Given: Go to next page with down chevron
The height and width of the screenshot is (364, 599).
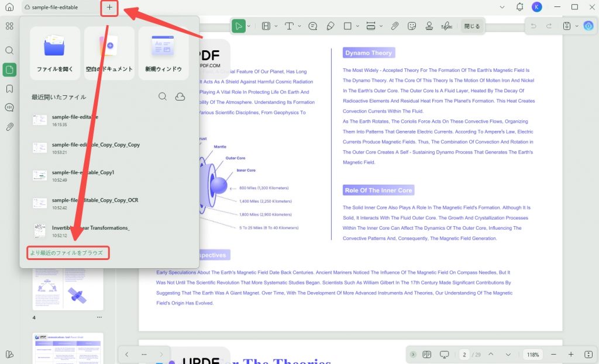Looking at the screenshot, I should (x=508, y=355).
